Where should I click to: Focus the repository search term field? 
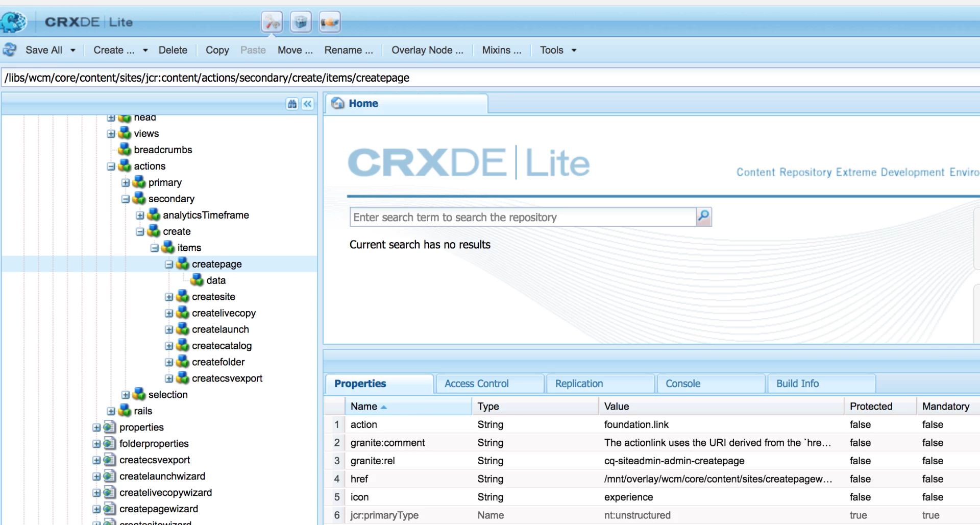[523, 217]
